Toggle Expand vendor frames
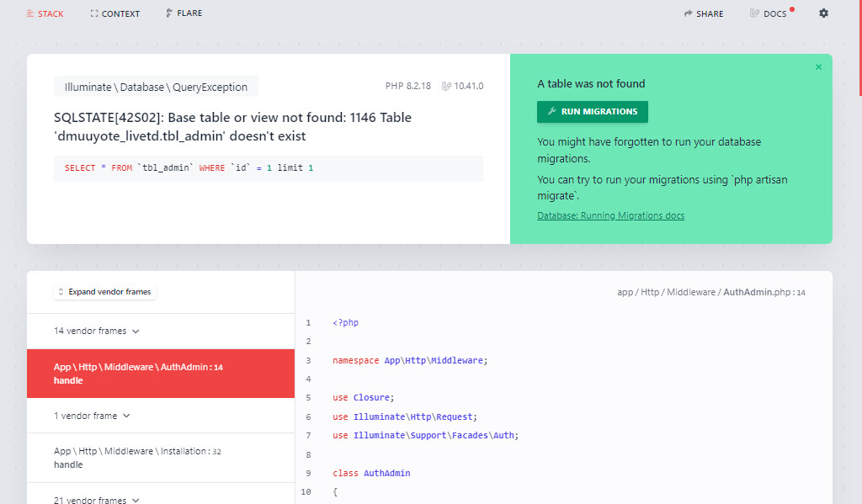This screenshot has height=504, width=862. 104,292
